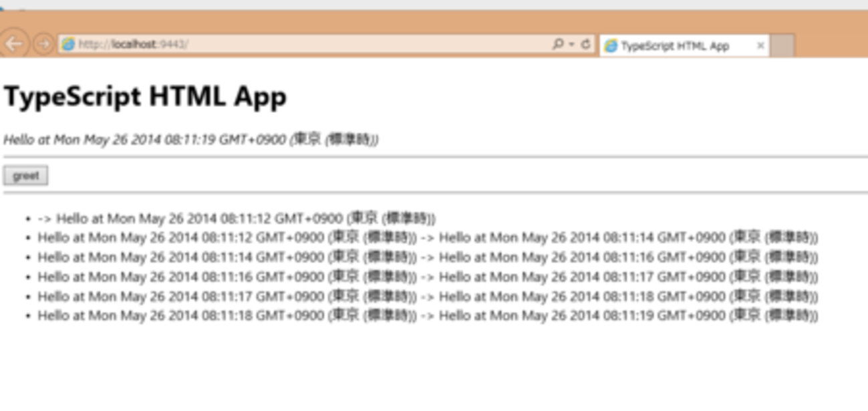The height and width of the screenshot is (411, 868).
Task: Click the list row from 08:11:18 to 08:11:19
Action: (x=428, y=315)
